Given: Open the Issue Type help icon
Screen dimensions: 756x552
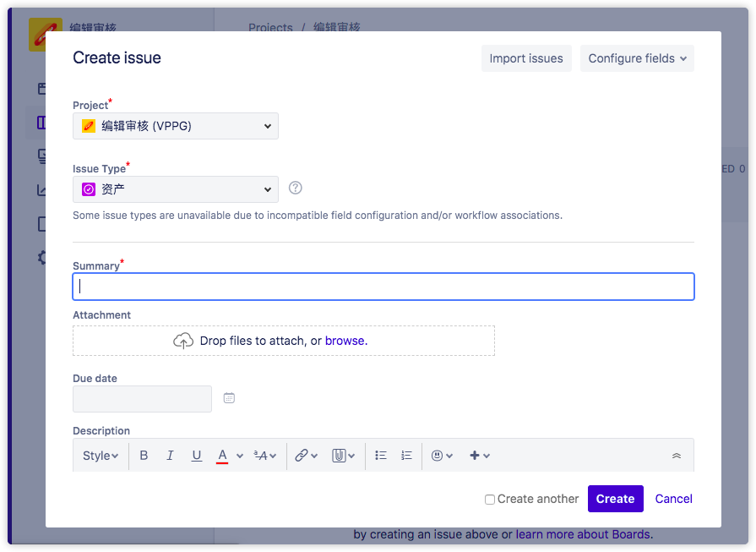Looking at the screenshot, I should [295, 188].
